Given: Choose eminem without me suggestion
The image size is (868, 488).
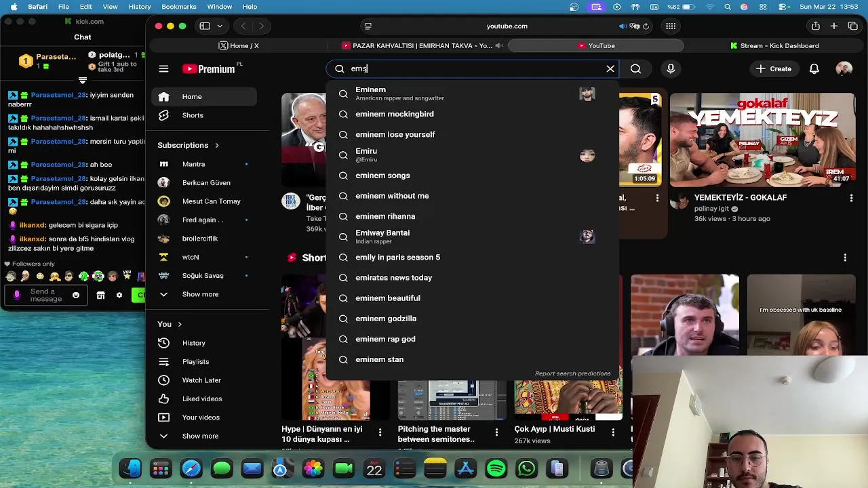Looking at the screenshot, I should point(473,196).
